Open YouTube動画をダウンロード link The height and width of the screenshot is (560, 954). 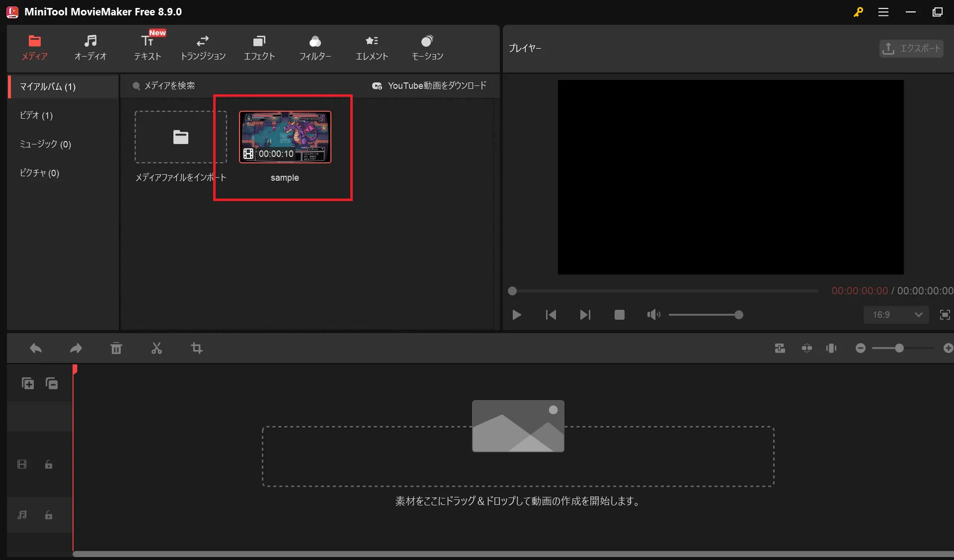pyautogui.click(x=429, y=86)
